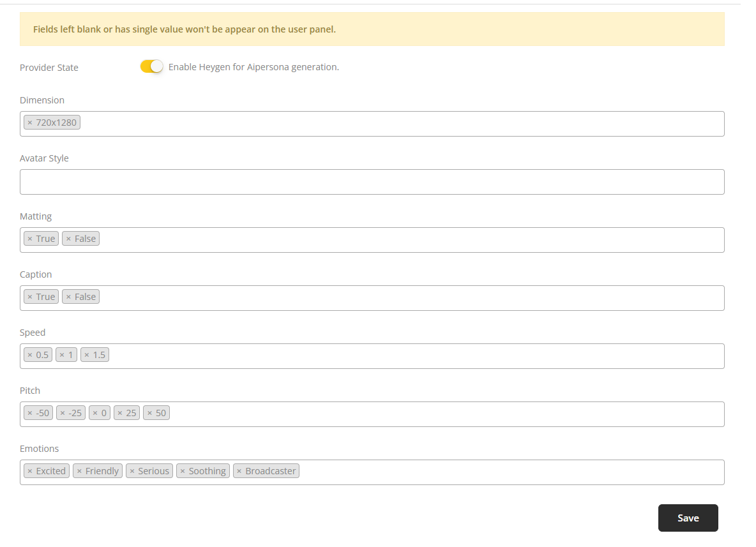Open the Avatar Style selection field
Image resolution: width=756 pixels, height=547 pixels.
coord(372,182)
